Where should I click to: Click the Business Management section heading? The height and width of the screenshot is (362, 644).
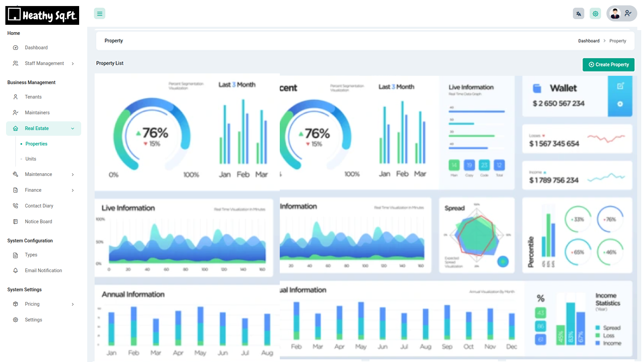[32, 82]
